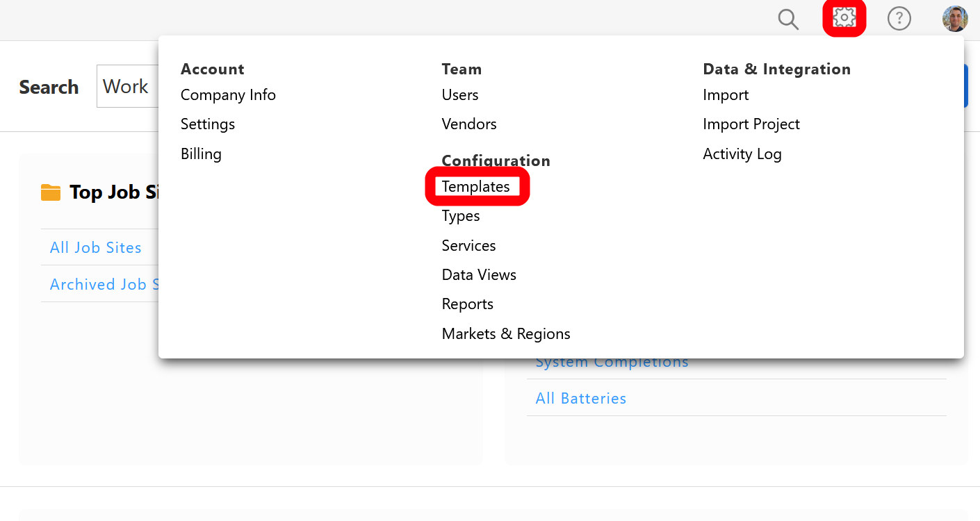The height and width of the screenshot is (521, 980).
Task: Open the settings gear icon
Action: (x=844, y=18)
